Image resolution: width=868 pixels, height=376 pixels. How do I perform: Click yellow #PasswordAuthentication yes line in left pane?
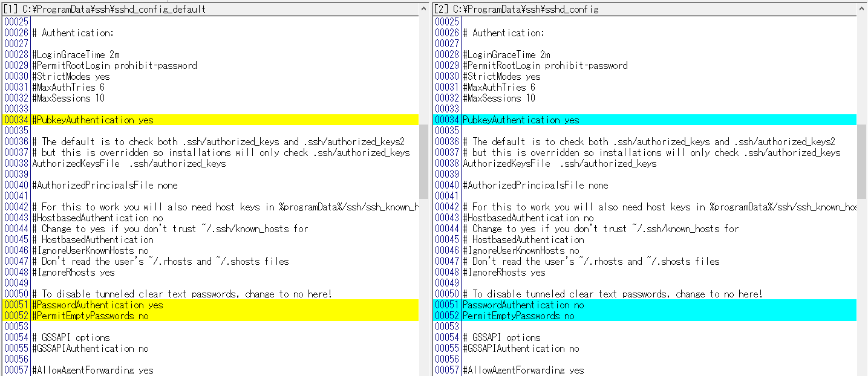97,305
